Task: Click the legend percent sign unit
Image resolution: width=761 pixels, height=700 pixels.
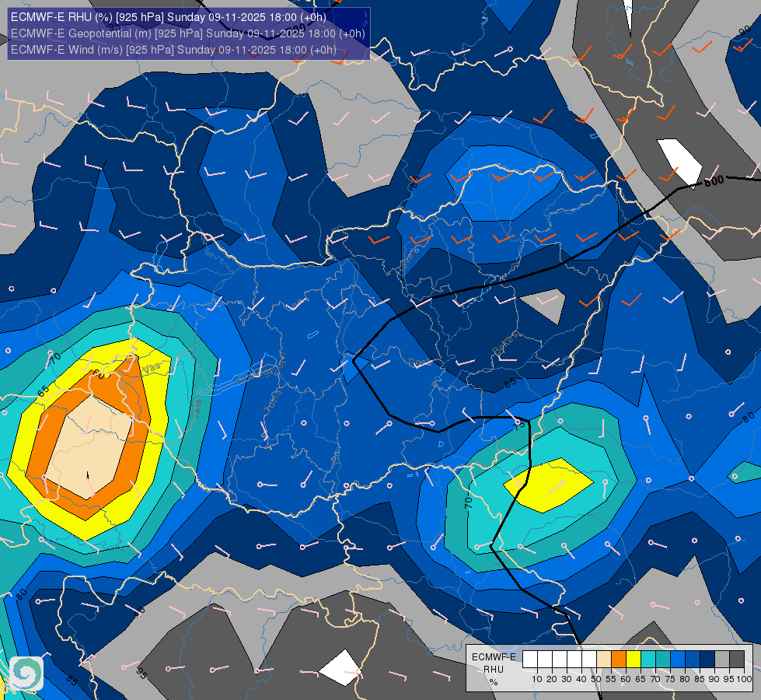Action: [x=494, y=682]
